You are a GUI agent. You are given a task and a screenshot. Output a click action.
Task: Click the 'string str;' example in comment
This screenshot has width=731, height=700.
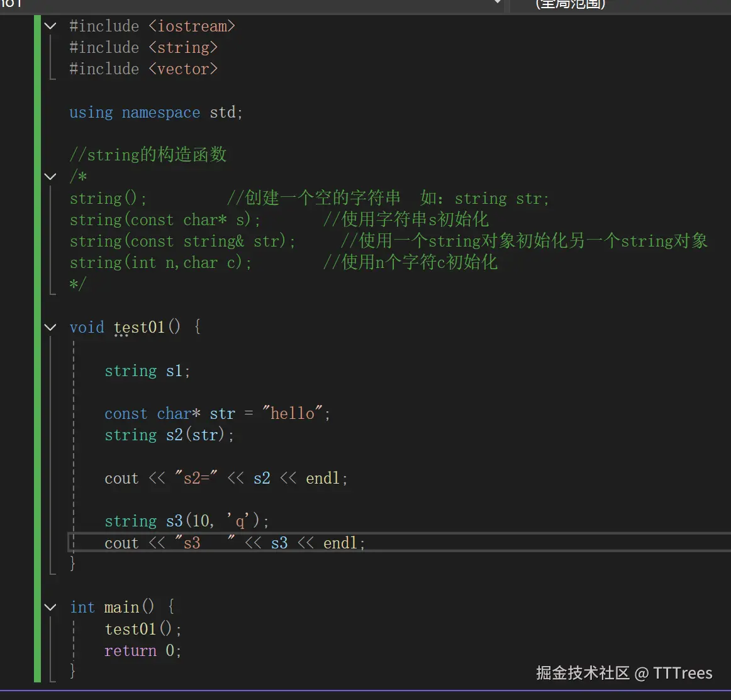502,199
